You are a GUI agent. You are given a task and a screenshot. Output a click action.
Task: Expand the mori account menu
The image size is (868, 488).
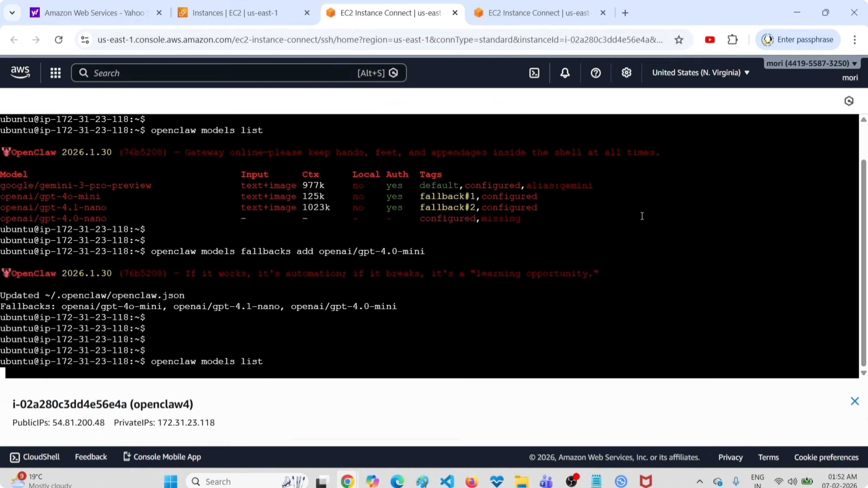[x=811, y=63]
